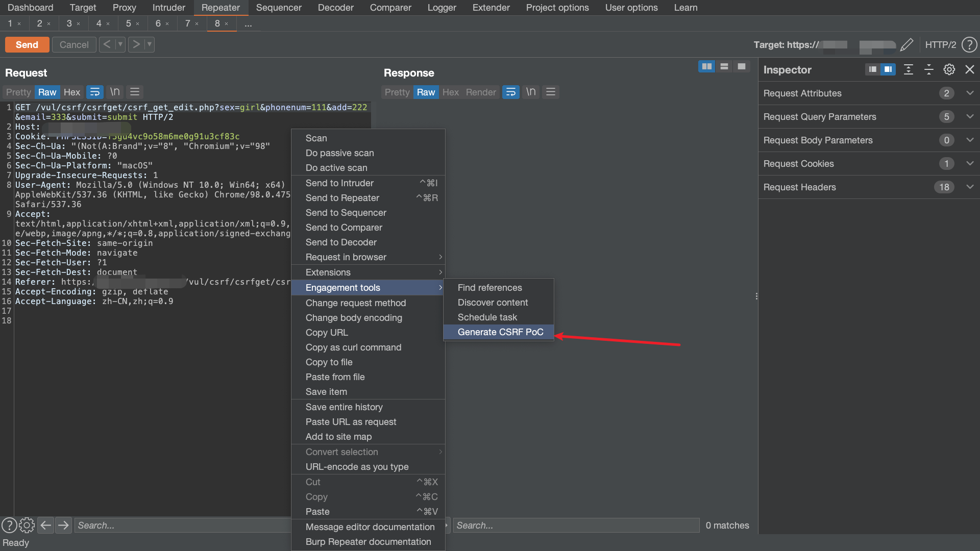Switch Response view to Render
This screenshot has width=980, height=551.
(481, 92)
